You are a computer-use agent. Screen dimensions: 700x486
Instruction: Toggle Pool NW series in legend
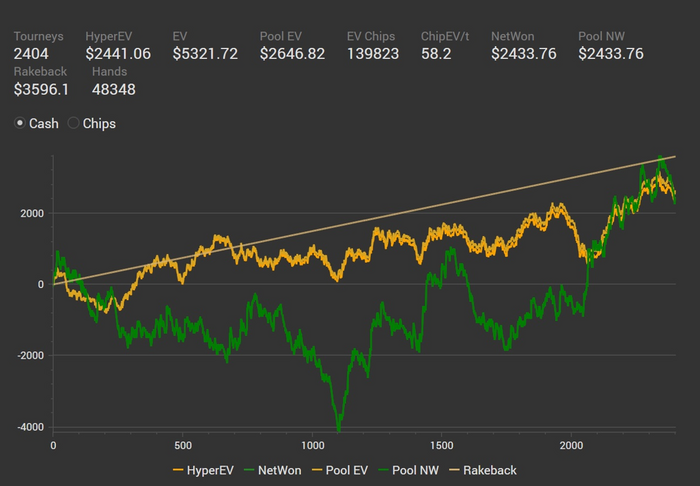click(x=408, y=470)
